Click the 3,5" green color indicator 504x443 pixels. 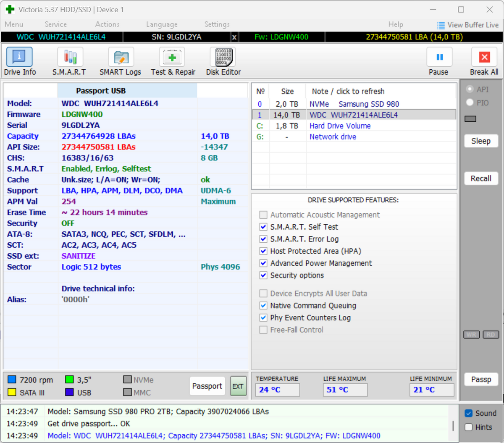point(69,380)
